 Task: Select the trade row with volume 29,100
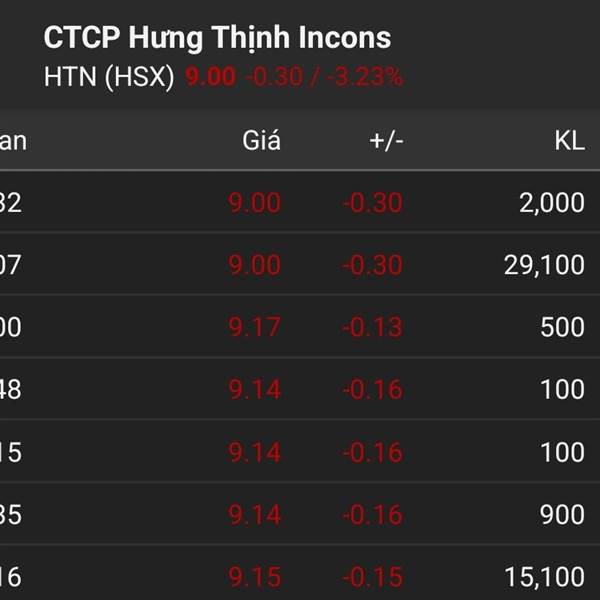click(300, 265)
